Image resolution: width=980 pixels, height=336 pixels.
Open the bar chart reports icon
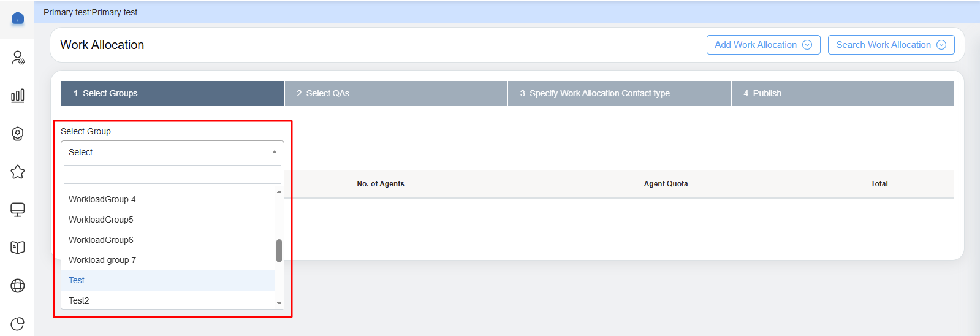click(x=18, y=96)
